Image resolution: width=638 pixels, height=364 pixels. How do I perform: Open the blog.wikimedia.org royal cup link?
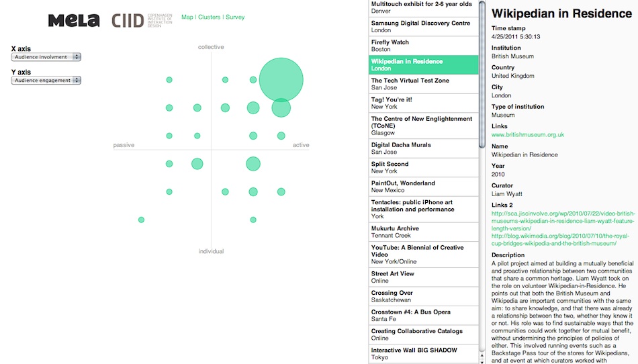(x=560, y=240)
